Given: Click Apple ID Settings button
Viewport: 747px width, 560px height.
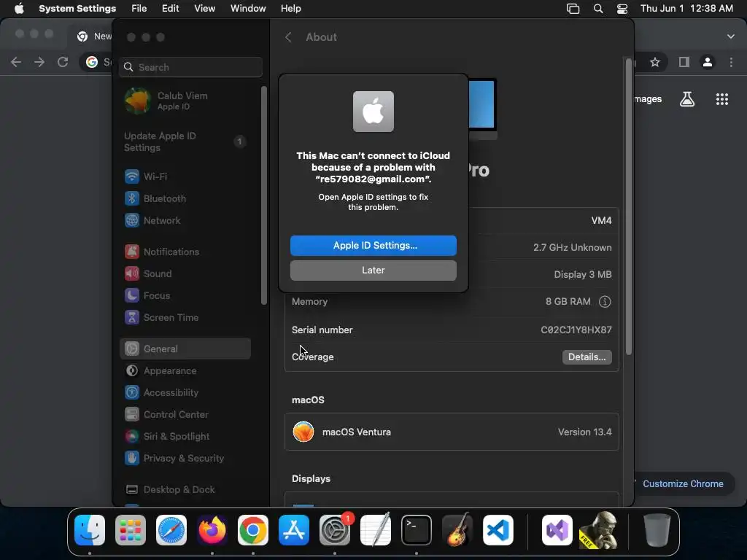Looking at the screenshot, I should (373, 245).
